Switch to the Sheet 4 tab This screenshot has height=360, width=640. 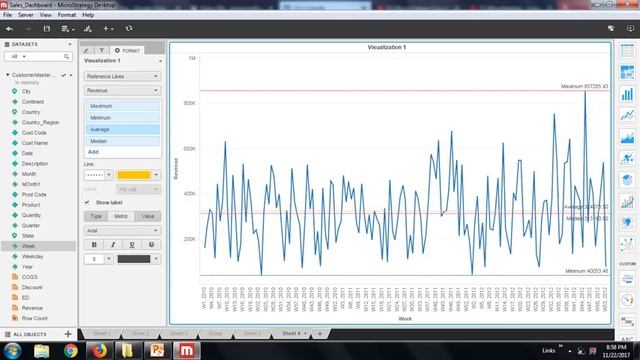coord(291,333)
